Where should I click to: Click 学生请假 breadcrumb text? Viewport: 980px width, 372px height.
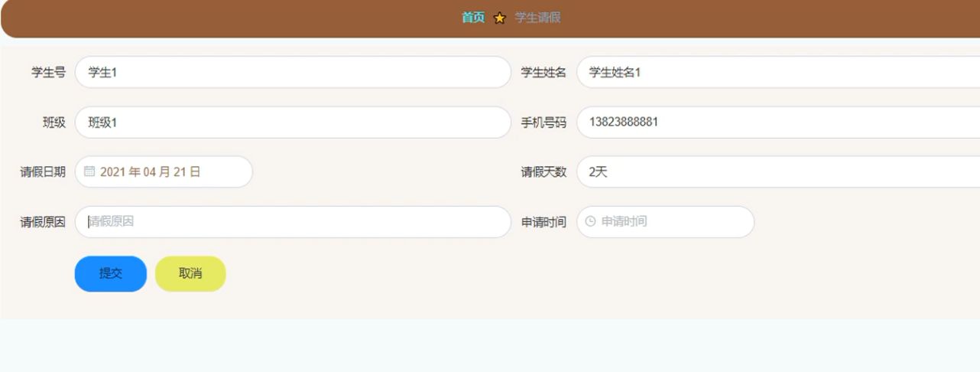[x=538, y=17]
